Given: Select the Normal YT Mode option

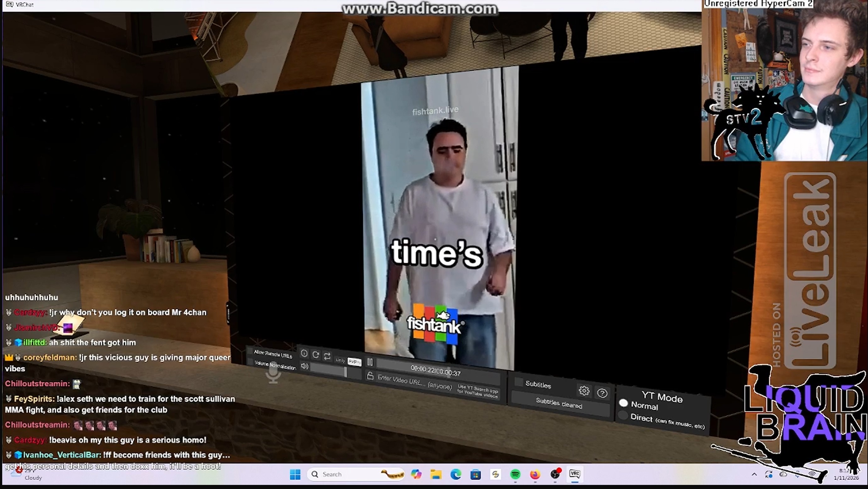Looking at the screenshot, I should 623,403.
